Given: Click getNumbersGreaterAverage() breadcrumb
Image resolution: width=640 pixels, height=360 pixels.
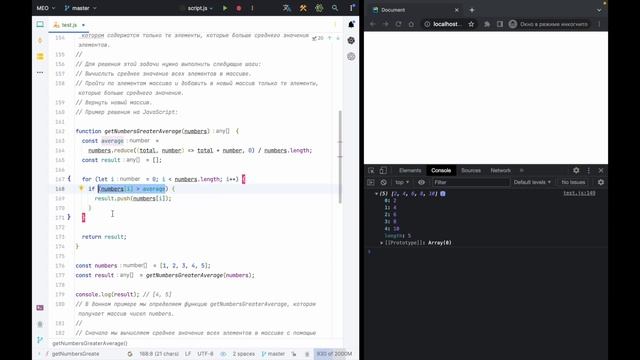Looking at the screenshot, I should [90, 343].
